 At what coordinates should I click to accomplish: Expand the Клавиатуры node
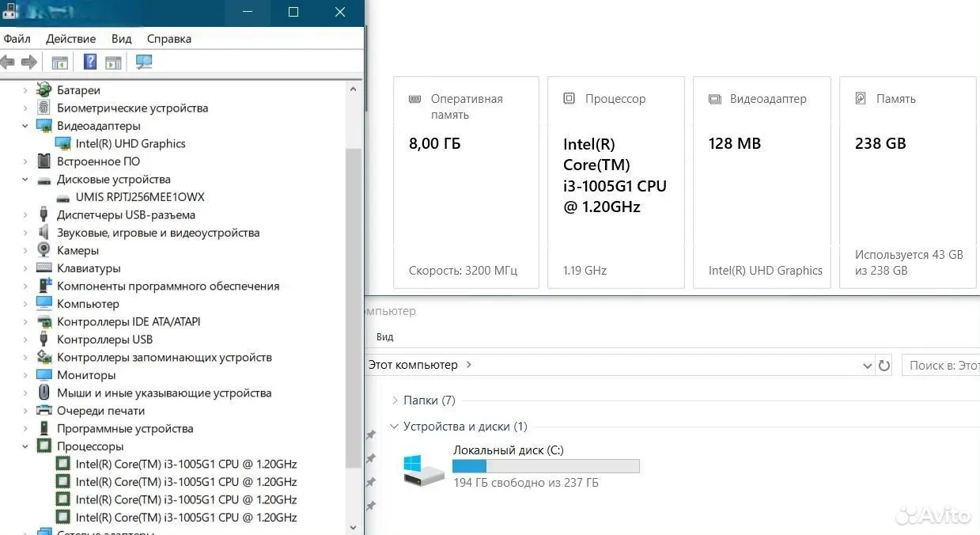tap(25, 268)
